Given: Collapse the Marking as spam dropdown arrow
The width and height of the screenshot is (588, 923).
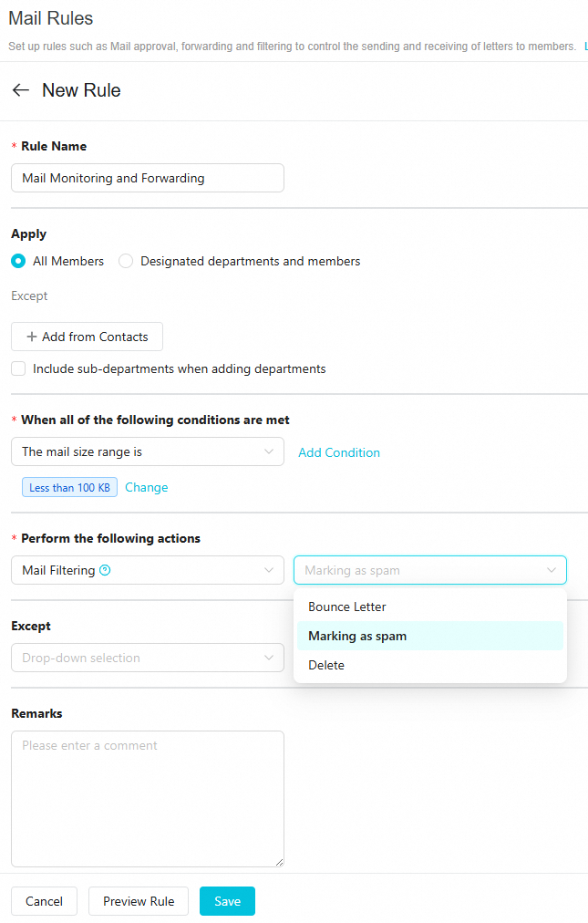Looking at the screenshot, I should pyautogui.click(x=552, y=571).
